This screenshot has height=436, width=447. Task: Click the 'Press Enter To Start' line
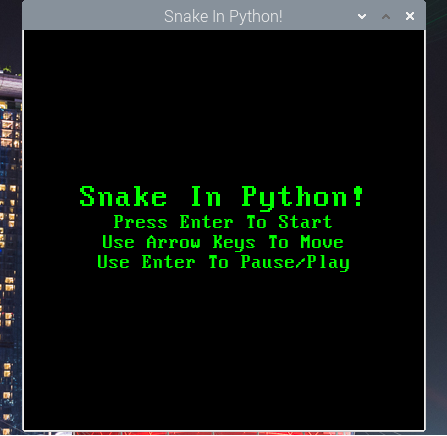point(223,222)
